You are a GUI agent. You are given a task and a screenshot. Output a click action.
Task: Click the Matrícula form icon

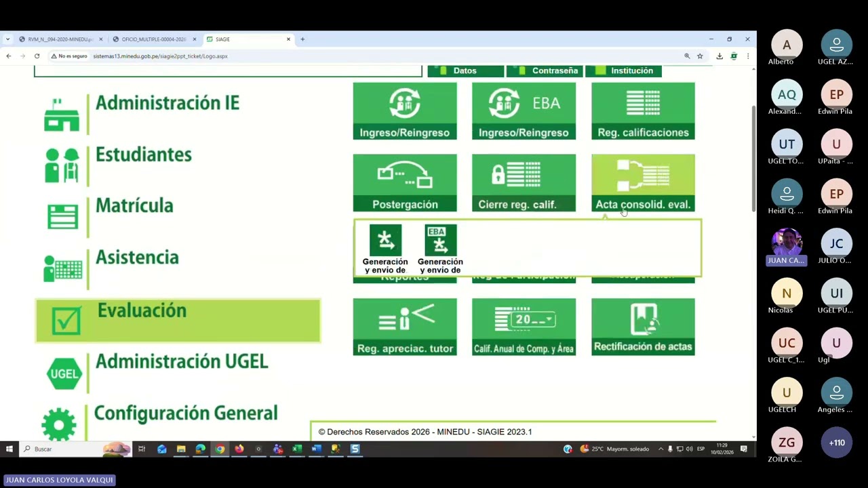click(62, 217)
